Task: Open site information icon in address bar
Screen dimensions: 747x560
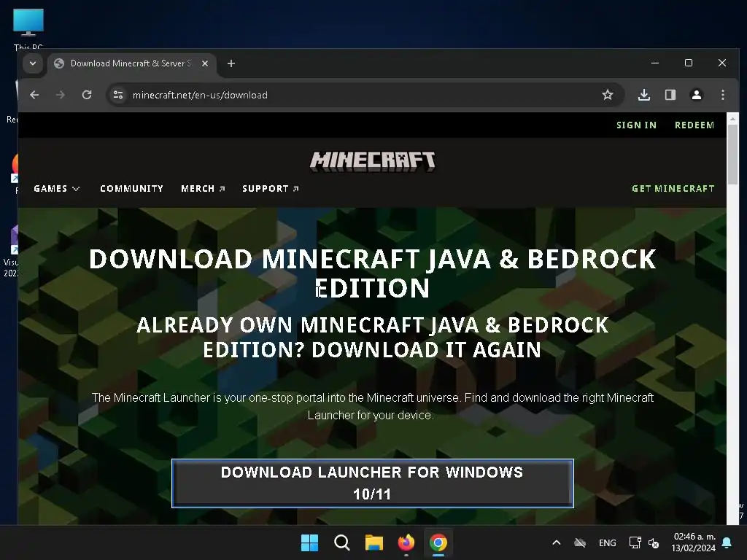Action: click(117, 95)
